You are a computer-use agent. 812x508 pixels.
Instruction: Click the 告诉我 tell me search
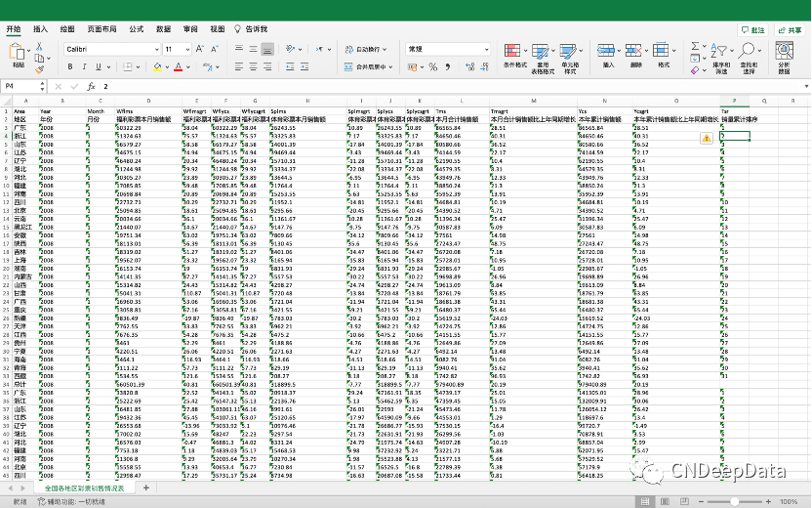(x=251, y=29)
